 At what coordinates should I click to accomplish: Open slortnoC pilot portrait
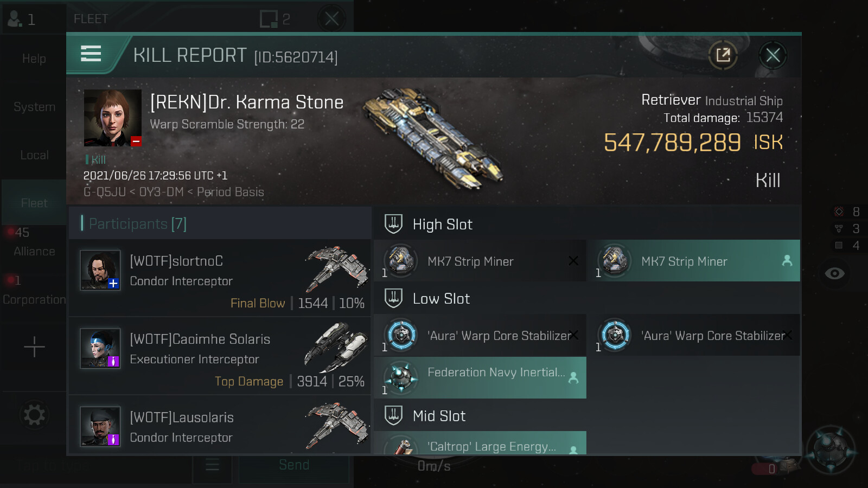pyautogui.click(x=100, y=270)
